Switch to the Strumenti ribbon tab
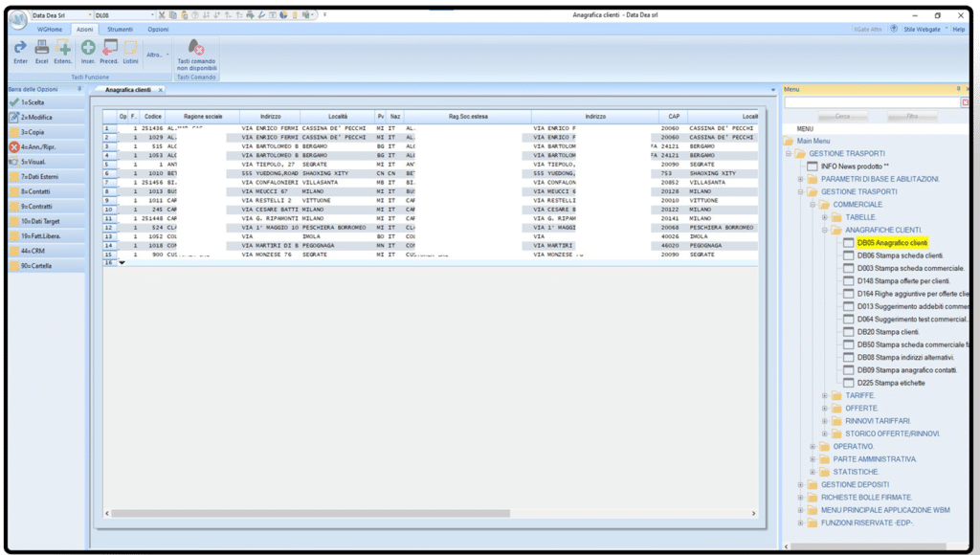Image resolution: width=980 pixels, height=555 pixels. coord(120,30)
